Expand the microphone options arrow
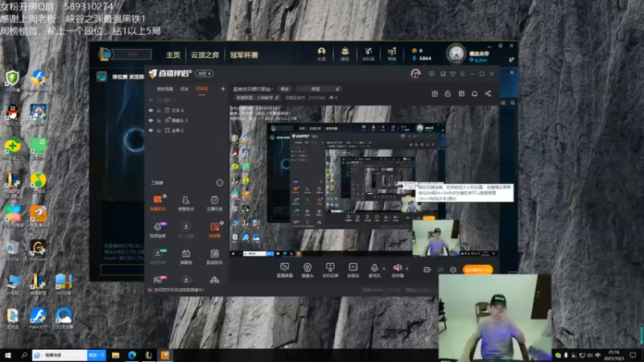644x362 pixels. coord(384,269)
